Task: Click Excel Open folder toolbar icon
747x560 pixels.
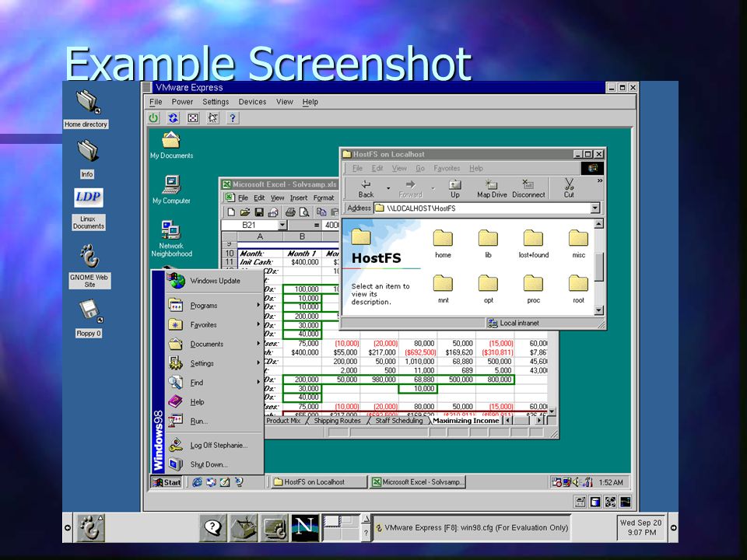Action: [245, 212]
